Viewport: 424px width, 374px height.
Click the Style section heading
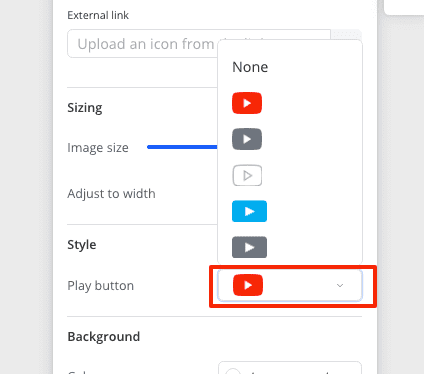[x=82, y=245]
